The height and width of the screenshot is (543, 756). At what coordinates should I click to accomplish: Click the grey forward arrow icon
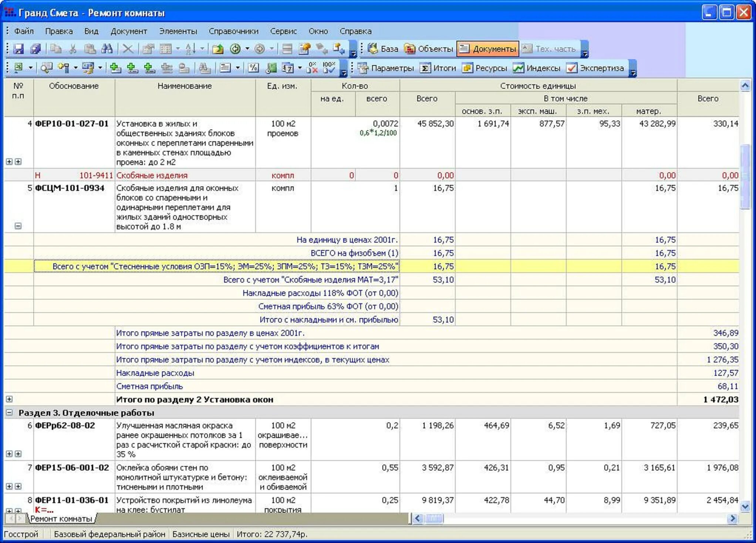point(260,49)
